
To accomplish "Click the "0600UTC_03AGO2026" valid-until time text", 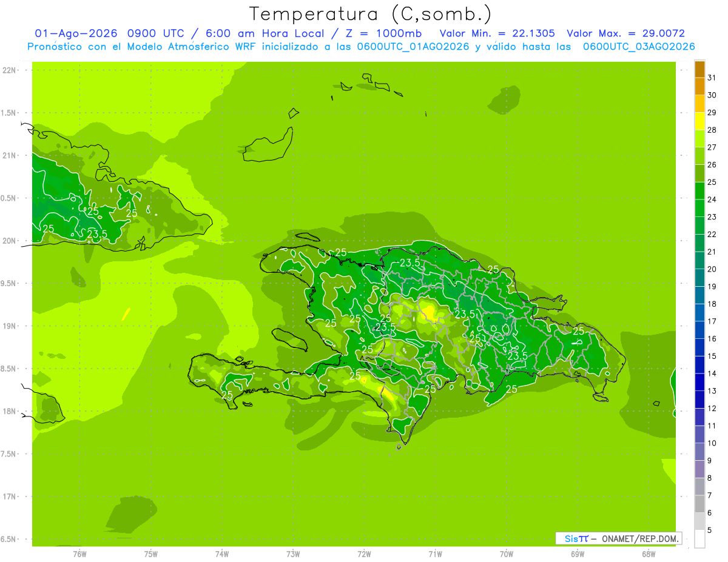I will tap(639, 47).
